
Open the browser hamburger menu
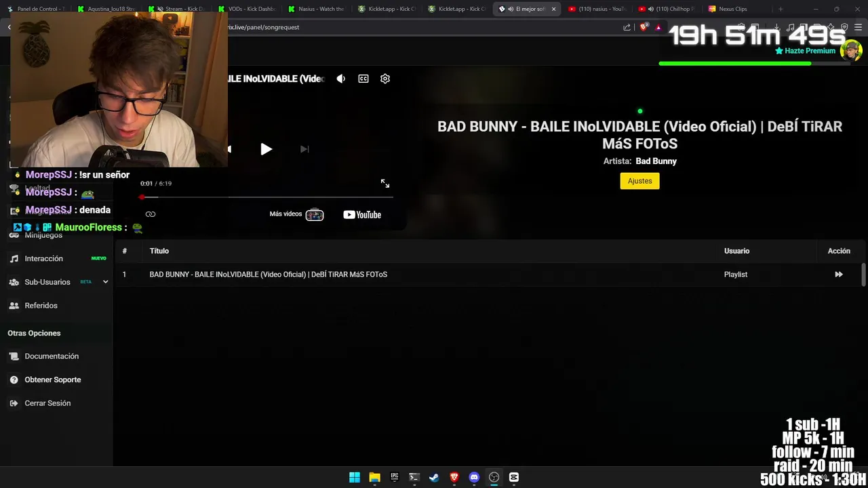[859, 27]
